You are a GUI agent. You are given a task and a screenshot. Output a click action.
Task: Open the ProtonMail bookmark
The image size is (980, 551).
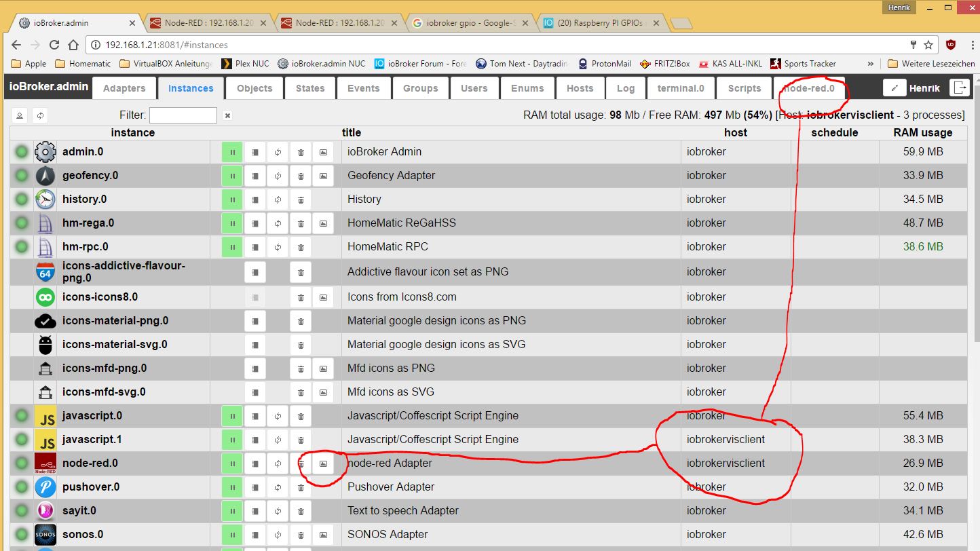click(604, 64)
